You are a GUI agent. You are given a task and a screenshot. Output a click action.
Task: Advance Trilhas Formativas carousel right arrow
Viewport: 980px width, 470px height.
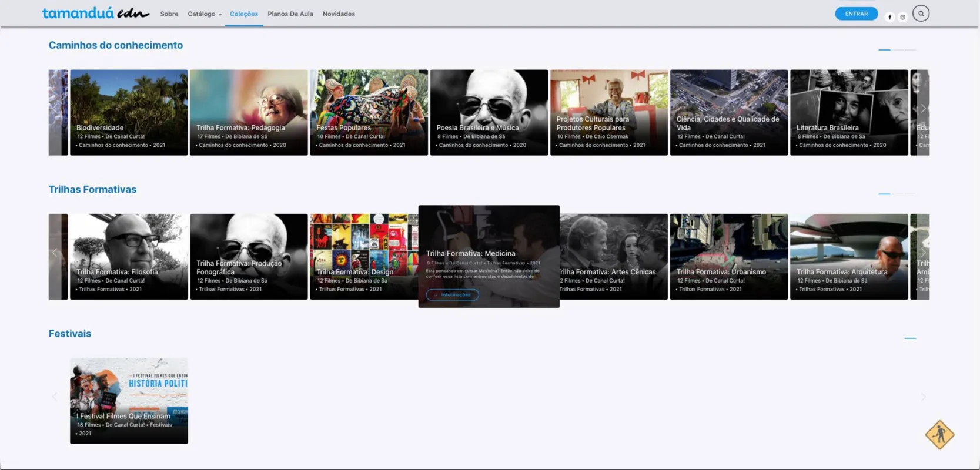click(923, 253)
